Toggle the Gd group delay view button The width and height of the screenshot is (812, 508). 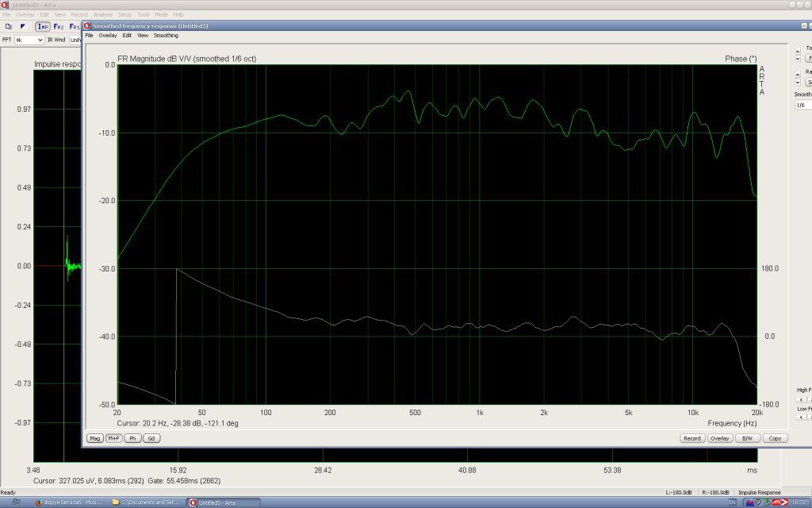[151, 438]
